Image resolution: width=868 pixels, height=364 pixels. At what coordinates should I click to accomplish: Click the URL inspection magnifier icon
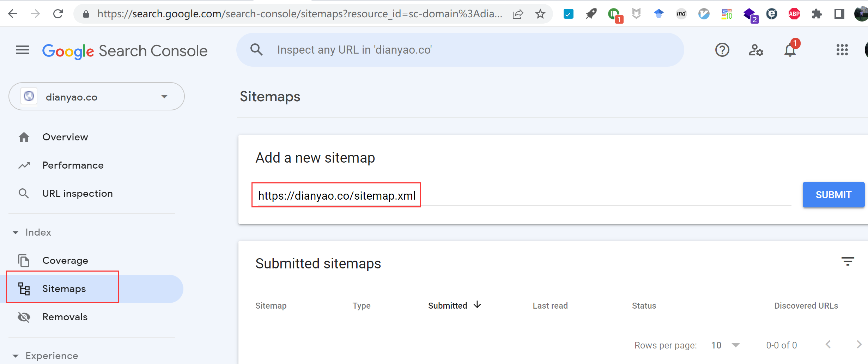click(23, 193)
